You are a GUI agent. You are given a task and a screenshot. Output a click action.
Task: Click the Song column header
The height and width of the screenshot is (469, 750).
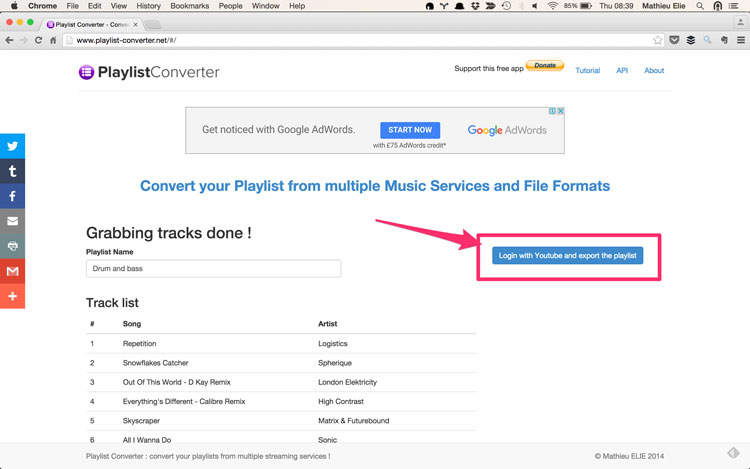pos(132,324)
